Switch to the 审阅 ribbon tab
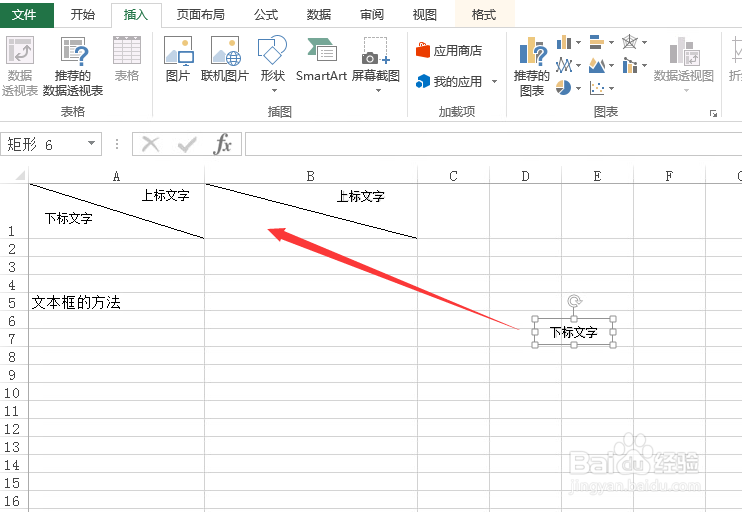The image size is (742, 512). pyautogui.click(x=371, y=15)
